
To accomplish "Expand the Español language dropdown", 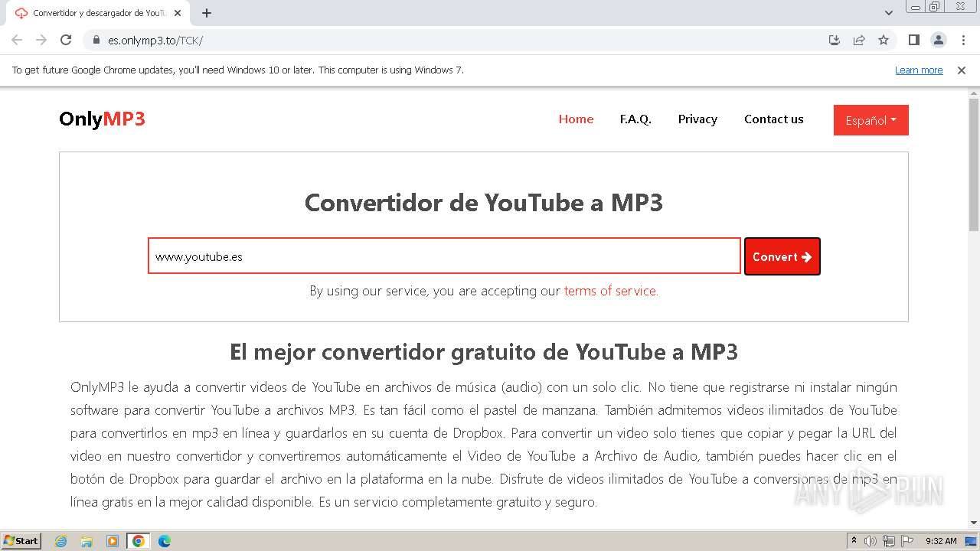I will [x=871, y=120].
